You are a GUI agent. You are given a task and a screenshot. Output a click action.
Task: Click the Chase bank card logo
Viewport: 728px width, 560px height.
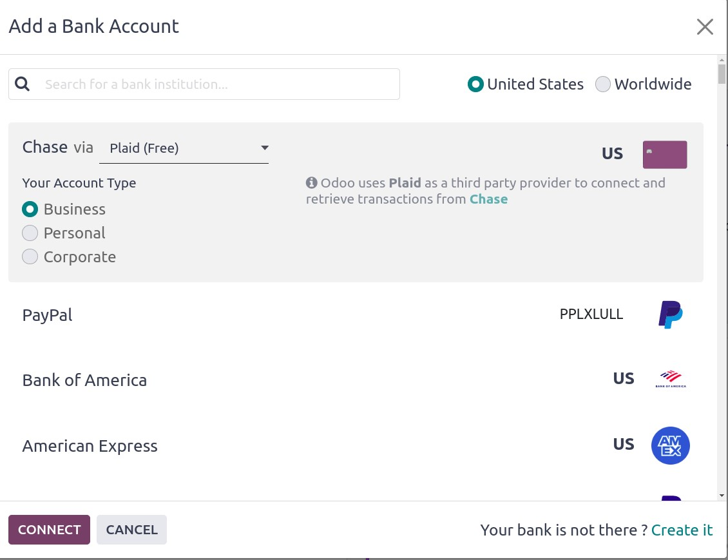[665, 155]
